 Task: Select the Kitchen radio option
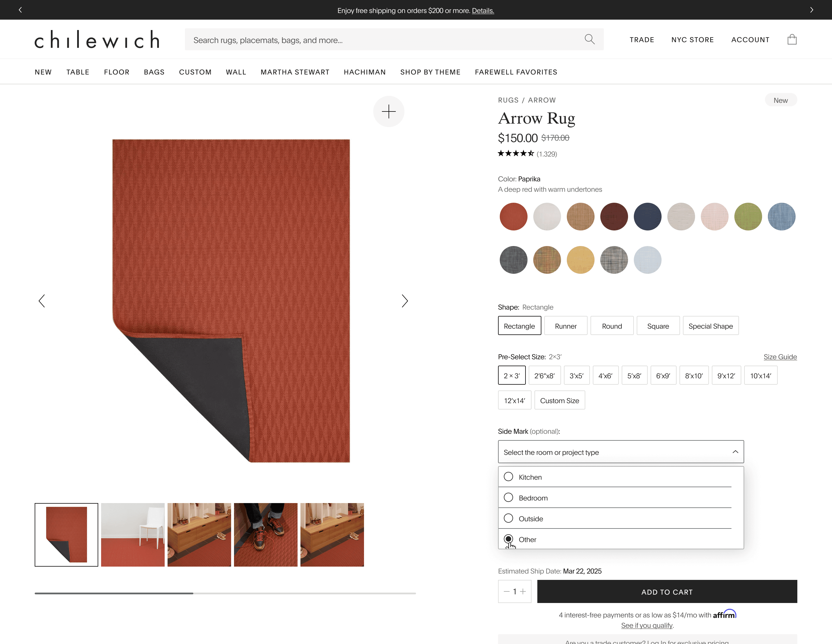[508, 477]
